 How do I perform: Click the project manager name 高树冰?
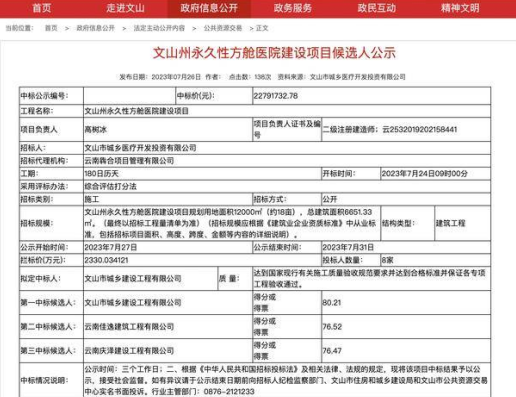pos(96,129)
